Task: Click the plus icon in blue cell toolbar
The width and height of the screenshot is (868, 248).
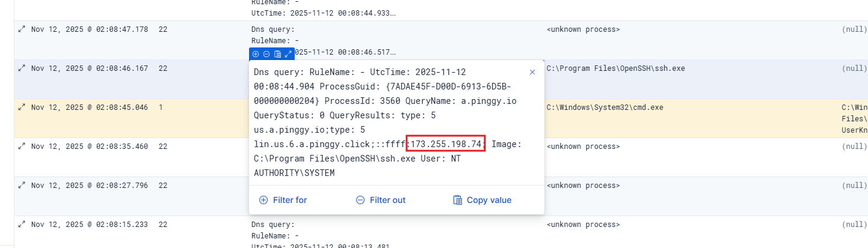Action: click(x=256, y=54)
